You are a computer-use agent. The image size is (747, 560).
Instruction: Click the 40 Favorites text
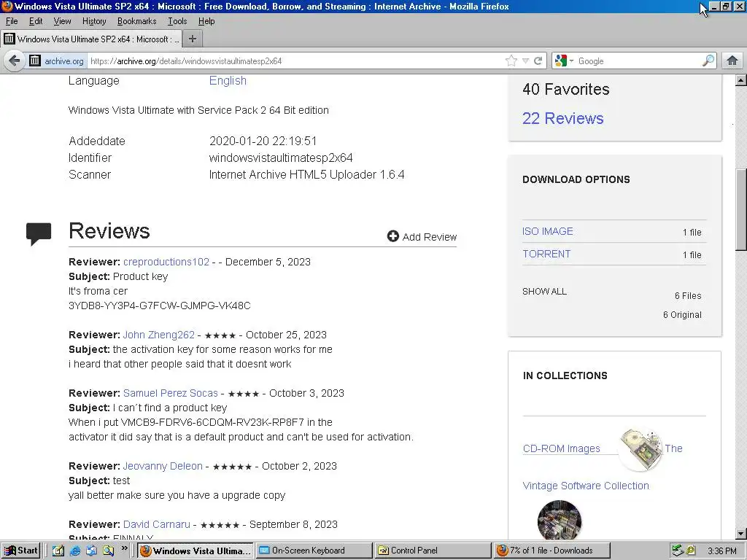(x=565, y=89)
